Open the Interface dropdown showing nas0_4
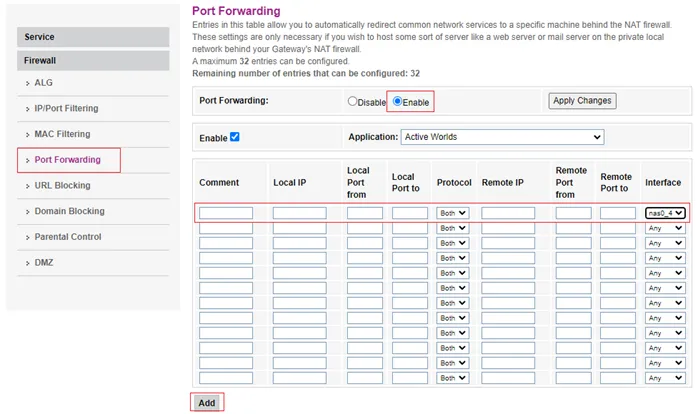The width and height of the screenshot is (698, 414). [665, 213]
